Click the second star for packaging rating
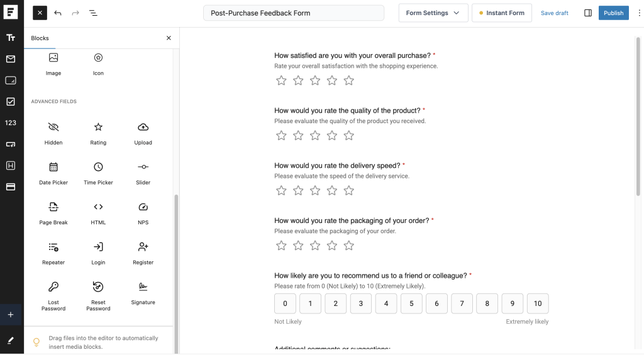644x355 pixels. click(298, 246)
